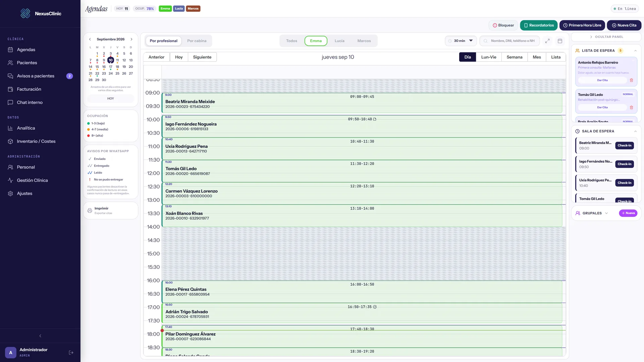The height and width of the screenshot is (362, 644).
Task: Collapse the left sidebar
Action: click(x=40, y=336)
